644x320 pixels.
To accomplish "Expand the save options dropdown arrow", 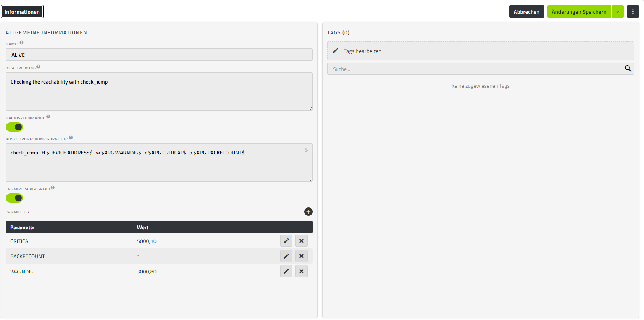I will point(618,11).
